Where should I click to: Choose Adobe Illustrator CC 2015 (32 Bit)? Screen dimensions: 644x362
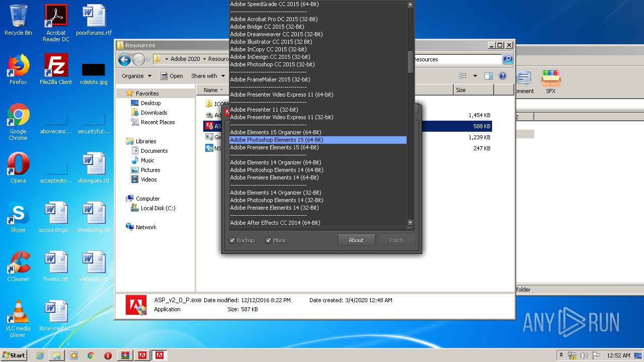tap(317, 42)
